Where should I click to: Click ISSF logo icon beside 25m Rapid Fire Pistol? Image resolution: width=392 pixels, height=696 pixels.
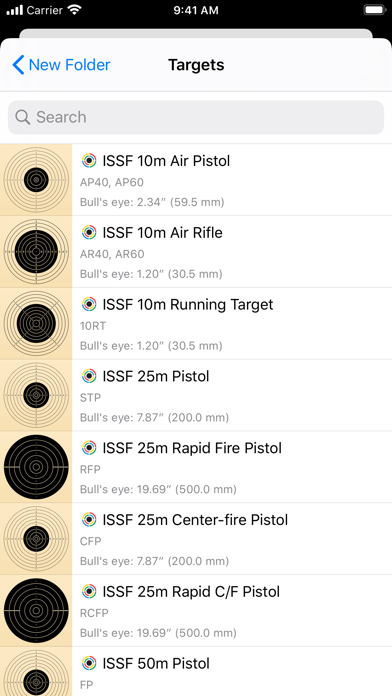(89, 448)
